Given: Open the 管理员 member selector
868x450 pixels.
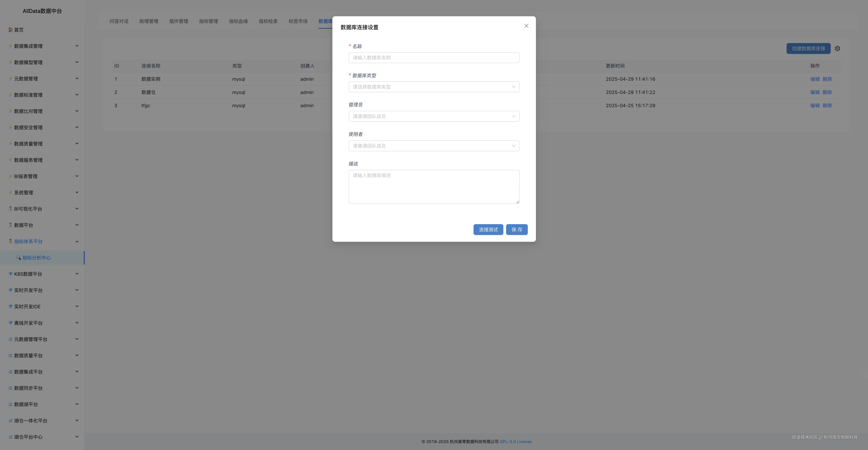Looking at the screenshot, I should pos(434,116).
